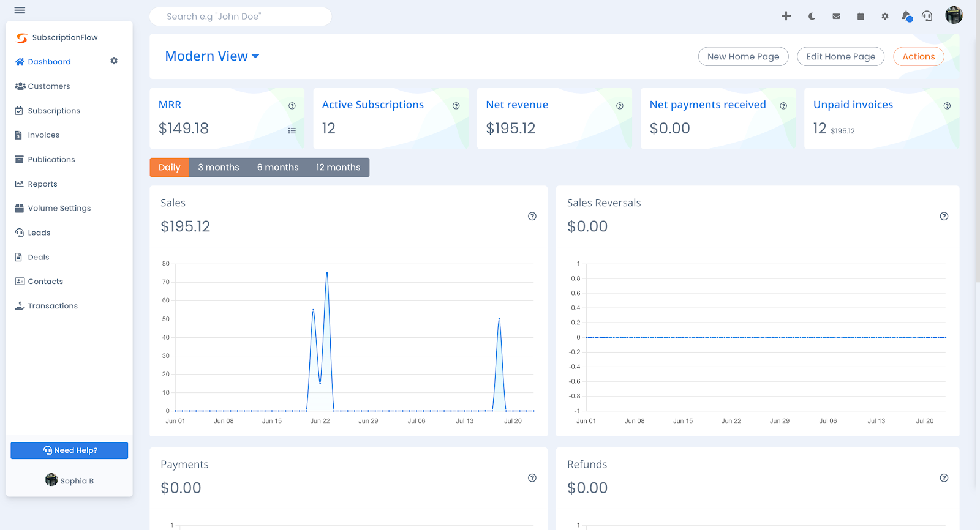
Task: Open the plus quick-create icon
Action: tap(786, 16)
